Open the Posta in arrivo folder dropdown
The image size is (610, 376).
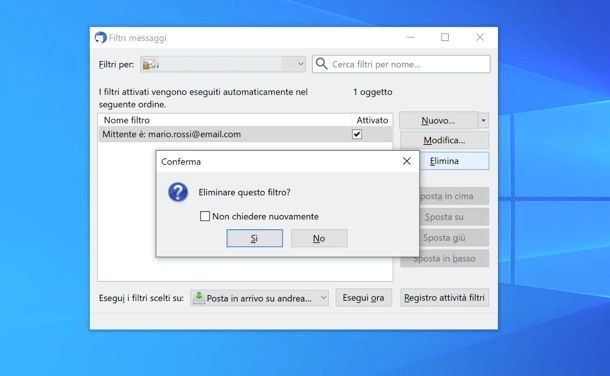click(259, 298)
